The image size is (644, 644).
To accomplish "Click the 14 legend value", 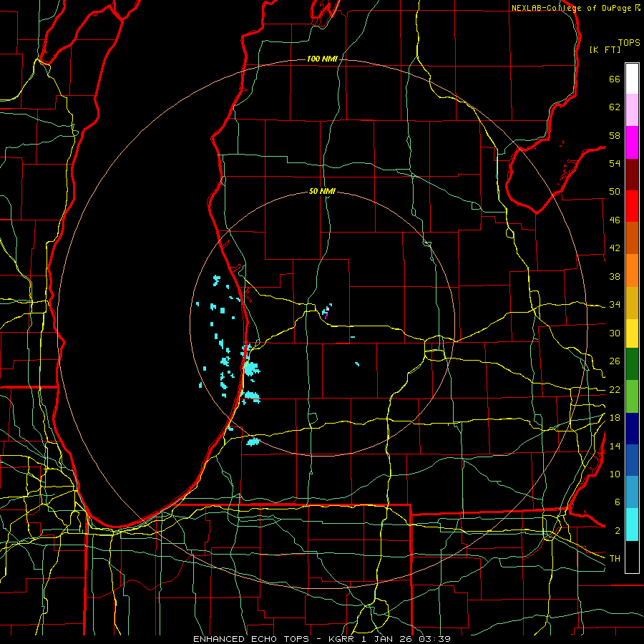I will coord(615,446).
